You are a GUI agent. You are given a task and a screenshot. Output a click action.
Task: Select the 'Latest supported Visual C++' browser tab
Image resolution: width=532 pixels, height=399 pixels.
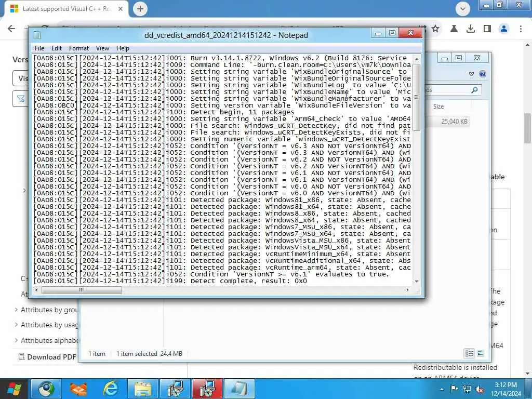66,9
